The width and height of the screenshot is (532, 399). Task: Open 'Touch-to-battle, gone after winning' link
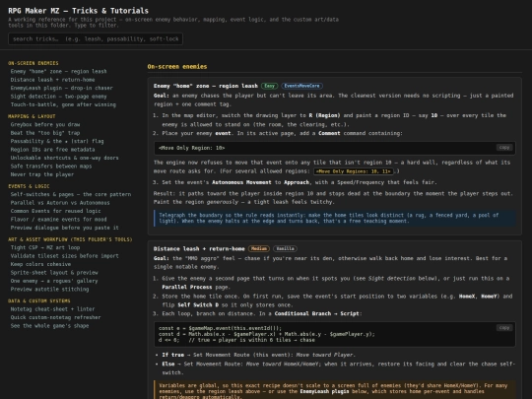click(x=63, y=104)
